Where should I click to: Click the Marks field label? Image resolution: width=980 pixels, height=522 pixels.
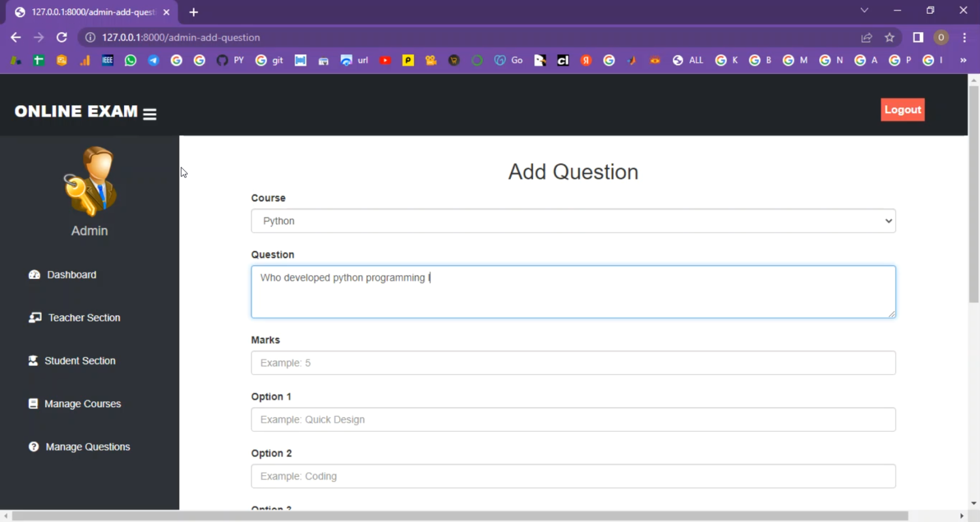(x=265, y=340)
